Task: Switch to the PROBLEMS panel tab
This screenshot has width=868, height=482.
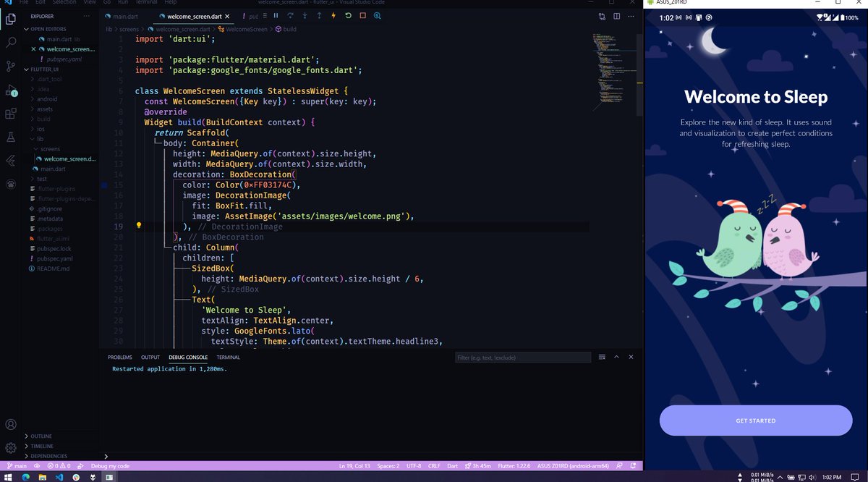Action: point(120,358)
